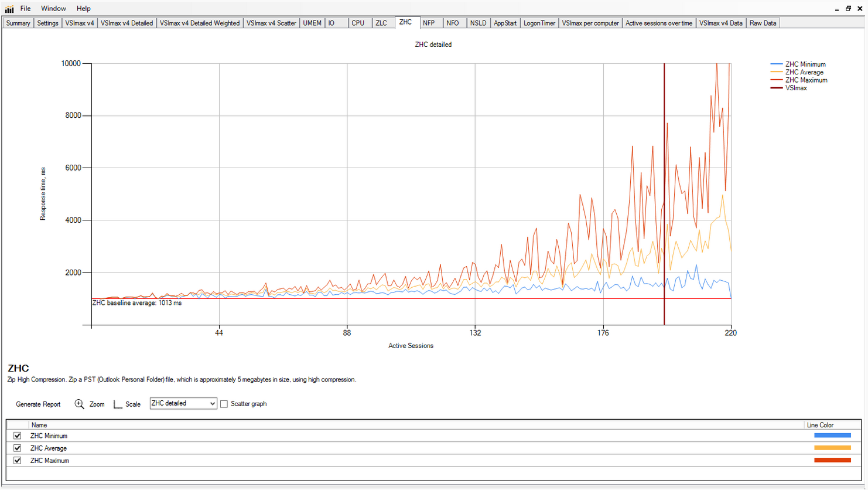The width and height of the screenshot is (868, 490).
Task: Switch to the Raw Data tab
Action: point(763,23)
